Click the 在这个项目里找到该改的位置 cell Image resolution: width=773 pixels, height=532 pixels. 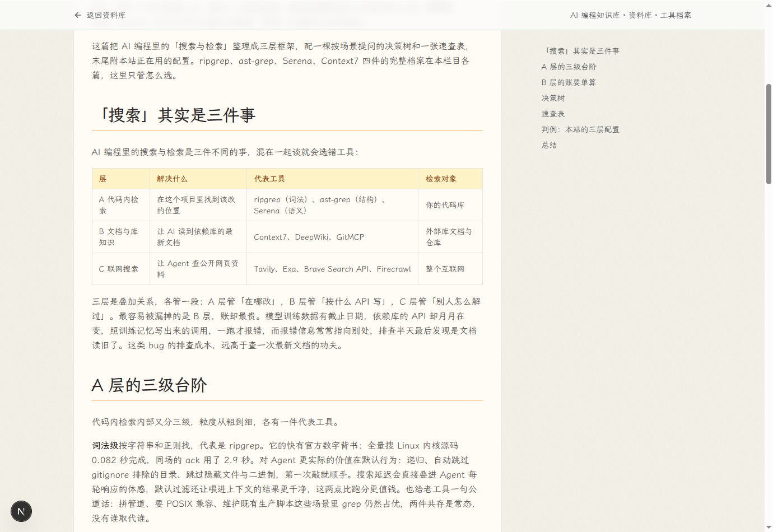pyautogui.click(x=198, y=205)
